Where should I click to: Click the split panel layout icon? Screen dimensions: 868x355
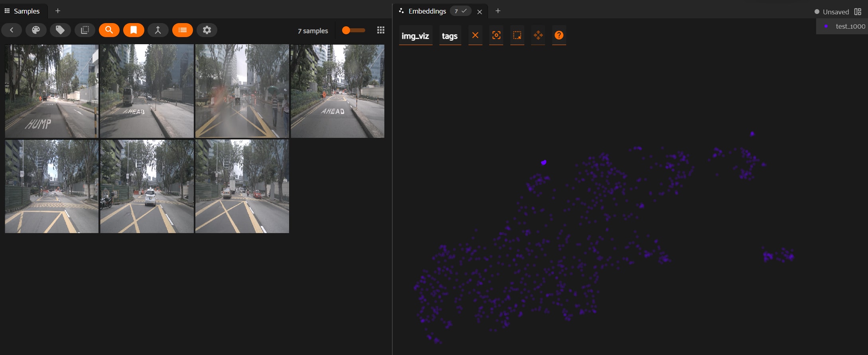pyautogui.click(x=858, y=12)
